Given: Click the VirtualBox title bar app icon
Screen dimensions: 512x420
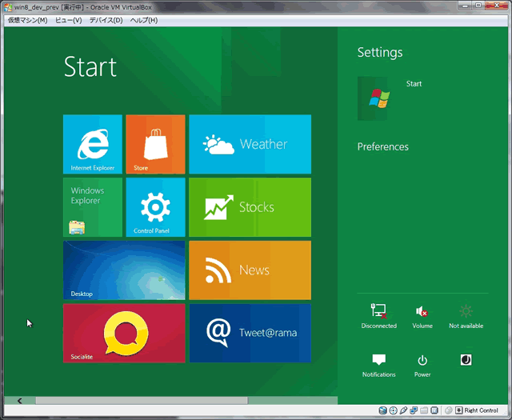Looking at the screenshot, I should [8, 7].
